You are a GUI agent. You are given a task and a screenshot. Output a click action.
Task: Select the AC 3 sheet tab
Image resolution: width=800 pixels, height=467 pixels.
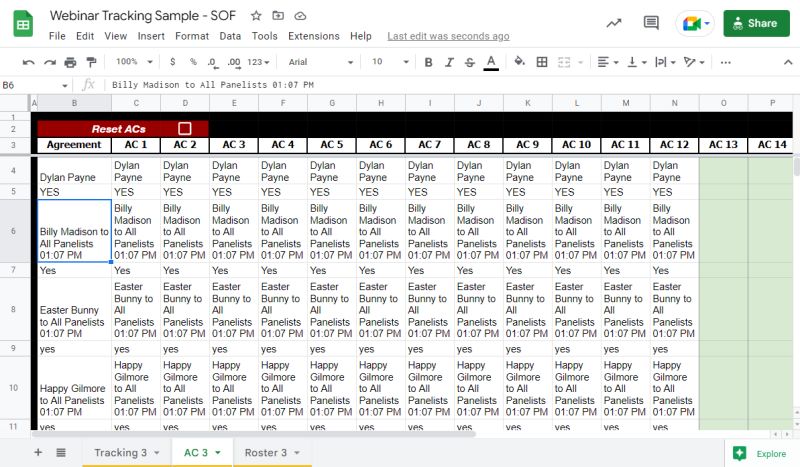point(202,452)
